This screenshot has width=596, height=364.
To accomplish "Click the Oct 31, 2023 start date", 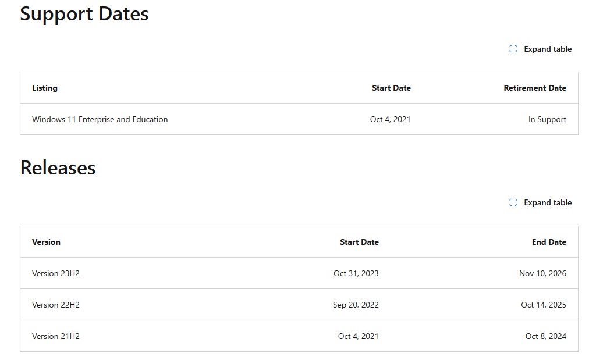I will tap(356, 274).
